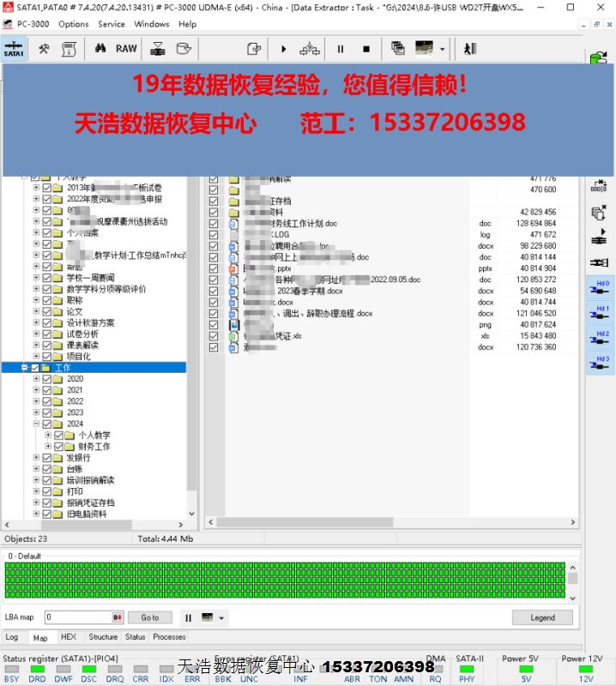
Task: Click the LBA map input field
Action: coord(77,617)
